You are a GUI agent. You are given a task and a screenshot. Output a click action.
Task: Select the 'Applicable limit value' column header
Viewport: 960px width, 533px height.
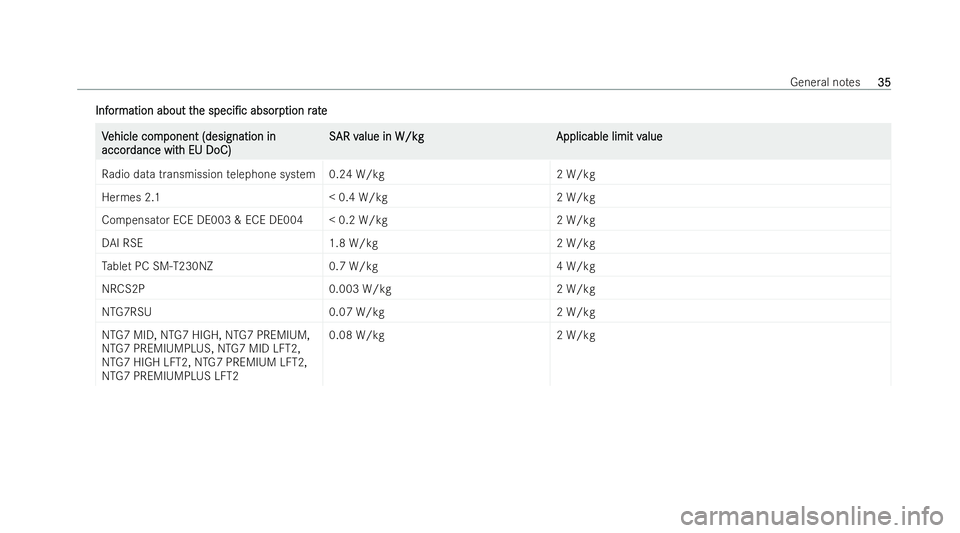coord(609,136)
